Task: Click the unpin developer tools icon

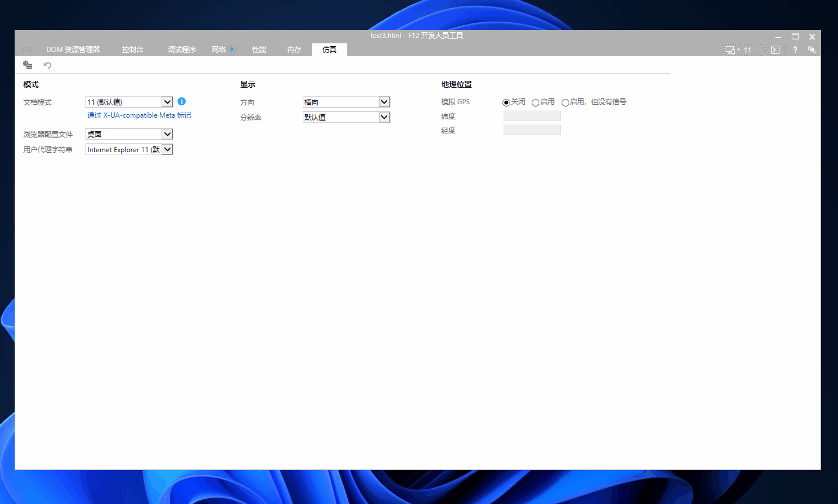Action: click(x=812, y=50)
